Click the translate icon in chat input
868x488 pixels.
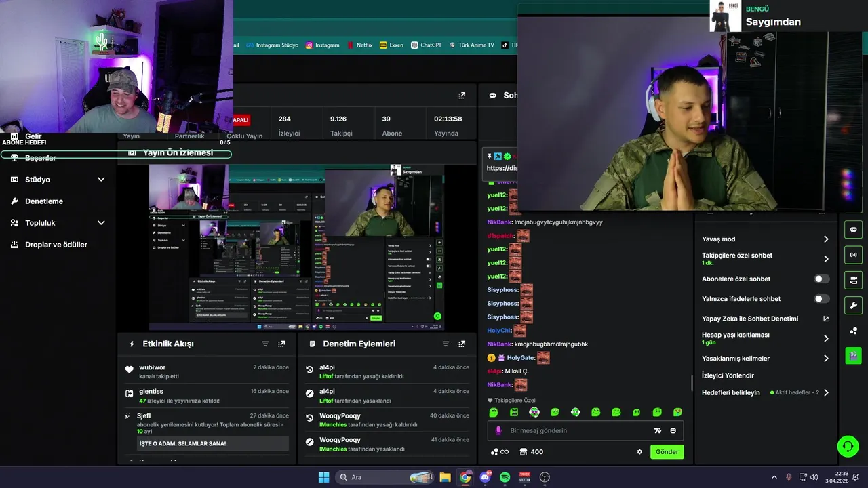point(657,430)
